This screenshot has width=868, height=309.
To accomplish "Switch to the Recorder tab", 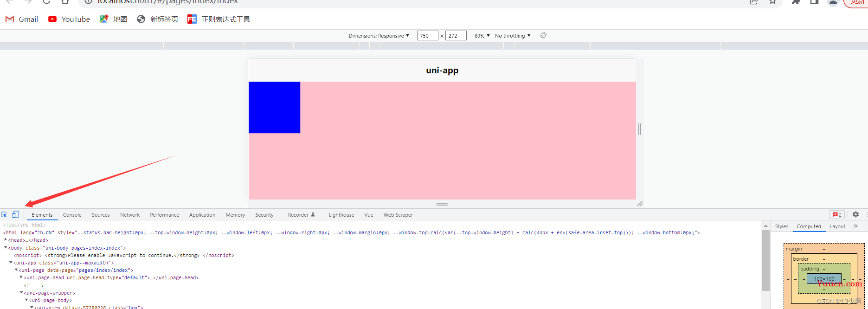I will coord(302,215).
